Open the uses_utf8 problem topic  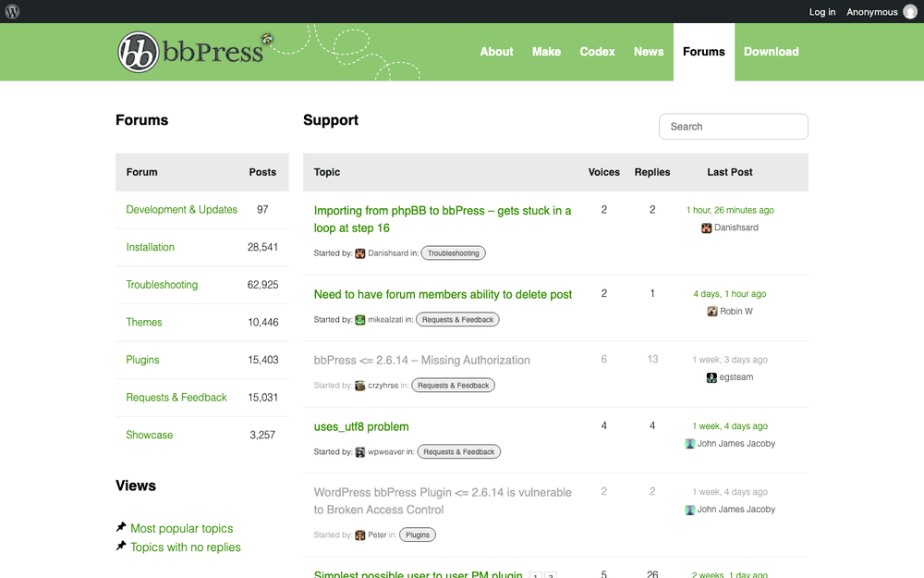pyautogui.click(x=361, y=426)
